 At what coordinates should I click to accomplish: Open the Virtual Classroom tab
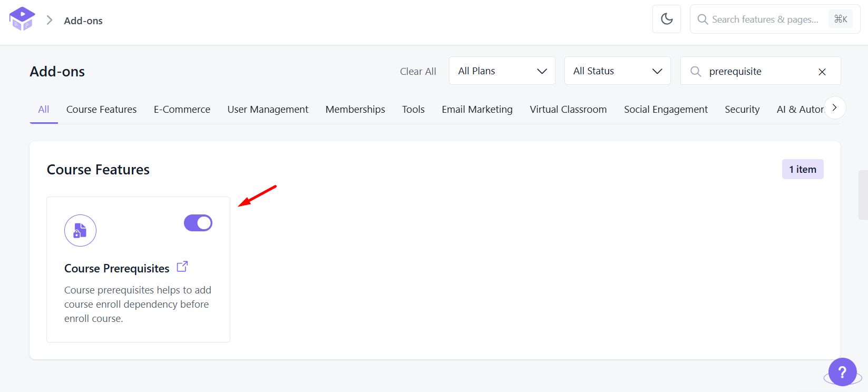[568, 109]
